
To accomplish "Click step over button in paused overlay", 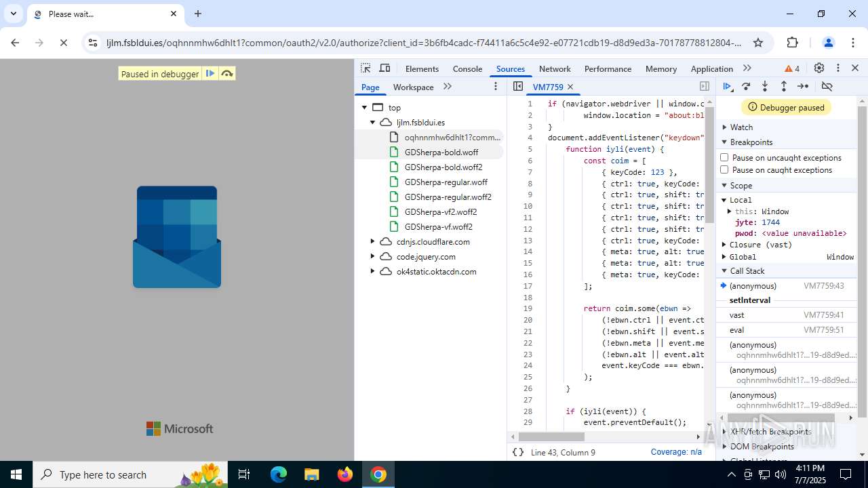I will [x=227, y=73].
